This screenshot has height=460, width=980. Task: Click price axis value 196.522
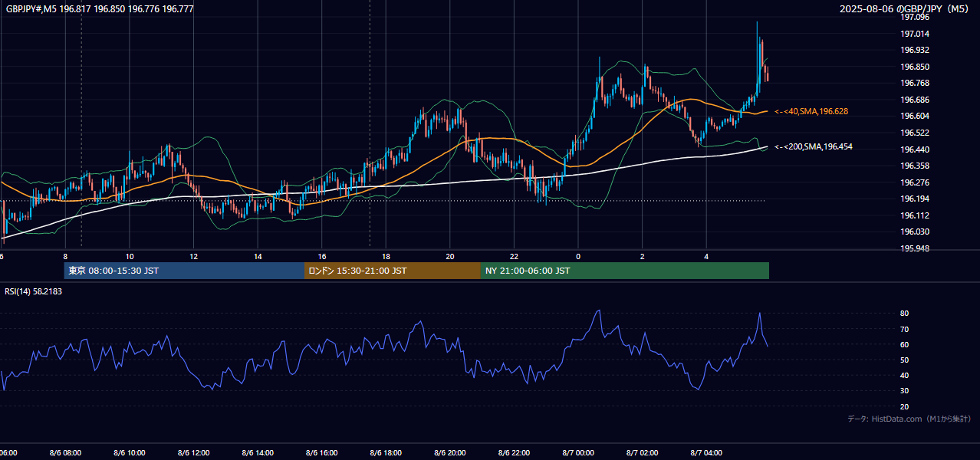click(x=915, y=133)
